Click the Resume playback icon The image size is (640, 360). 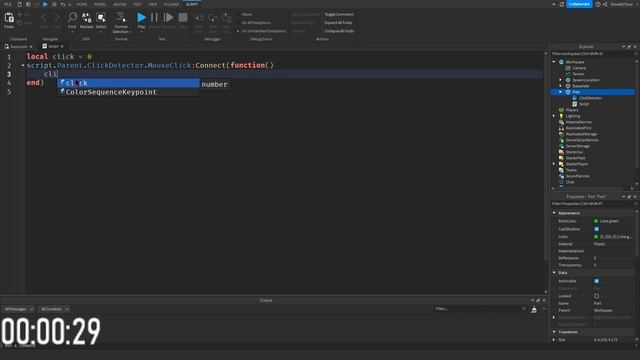(x=168, y=19)
